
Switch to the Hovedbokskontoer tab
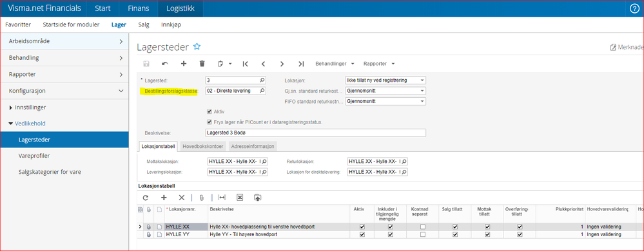point(204,146)
